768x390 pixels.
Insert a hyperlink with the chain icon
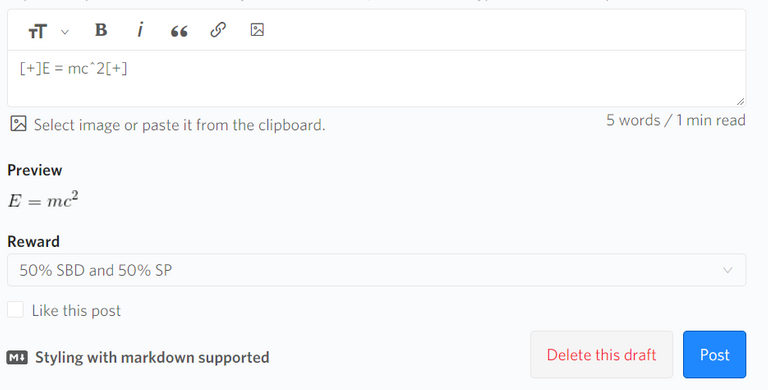click(x=218, y=30)
